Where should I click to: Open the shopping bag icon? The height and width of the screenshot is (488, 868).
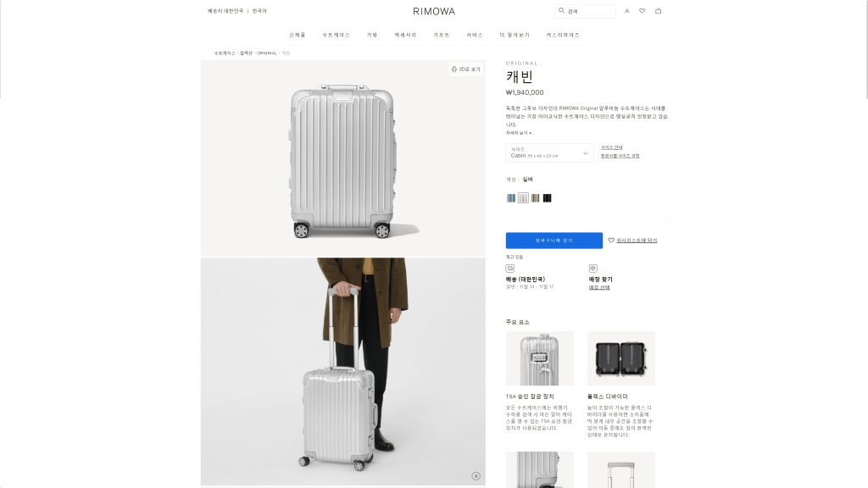point(658,11)
